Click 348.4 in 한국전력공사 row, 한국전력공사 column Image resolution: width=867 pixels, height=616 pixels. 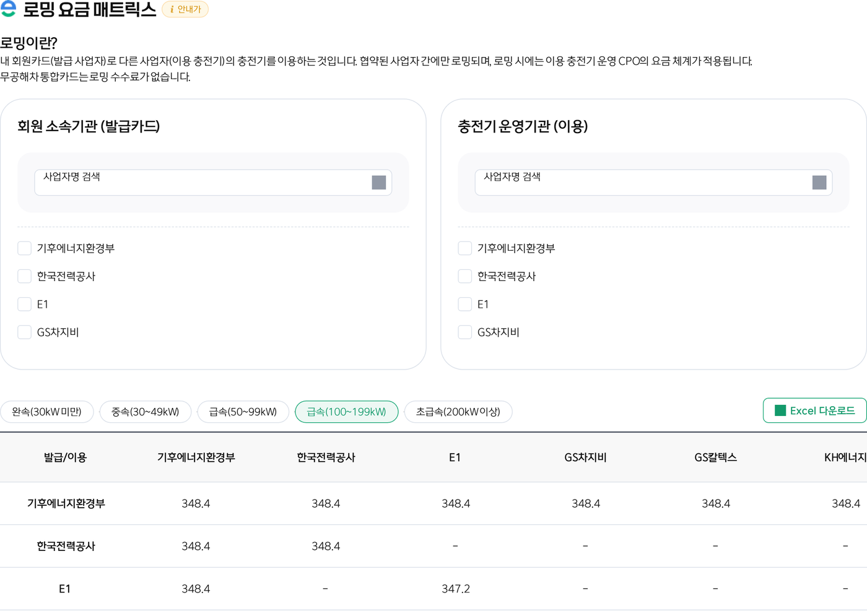tap(326, 546)
